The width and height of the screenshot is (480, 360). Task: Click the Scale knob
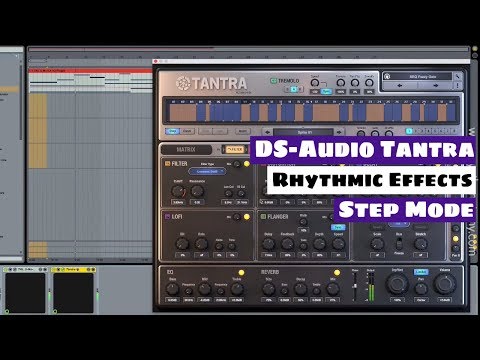pyautogui.click(x=377, y=244)
